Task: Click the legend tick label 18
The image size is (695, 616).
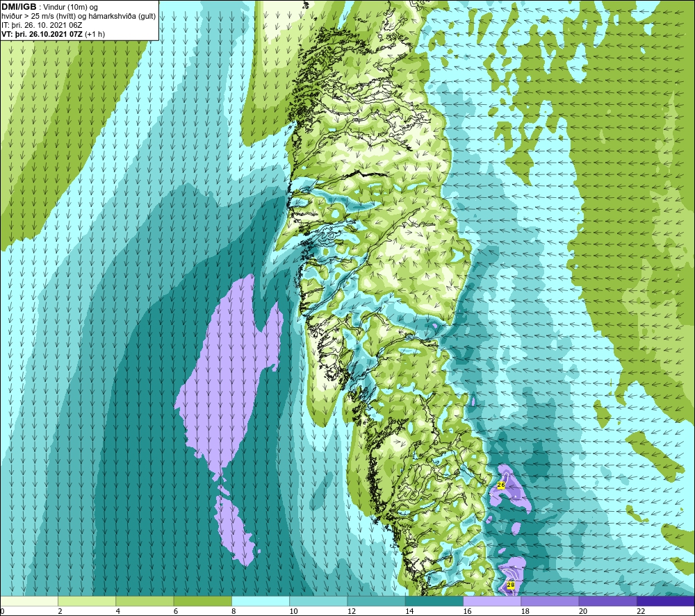Action: (525, 611)
